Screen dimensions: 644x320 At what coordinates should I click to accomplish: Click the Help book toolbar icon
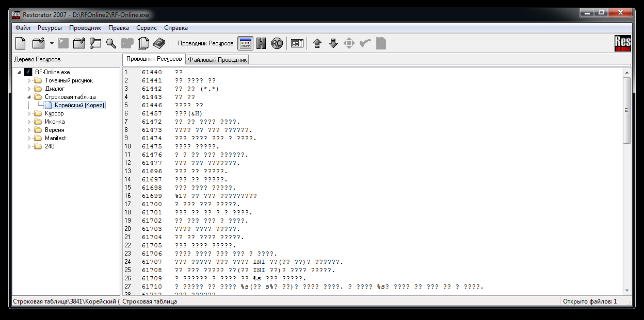(x=159, y=43)
